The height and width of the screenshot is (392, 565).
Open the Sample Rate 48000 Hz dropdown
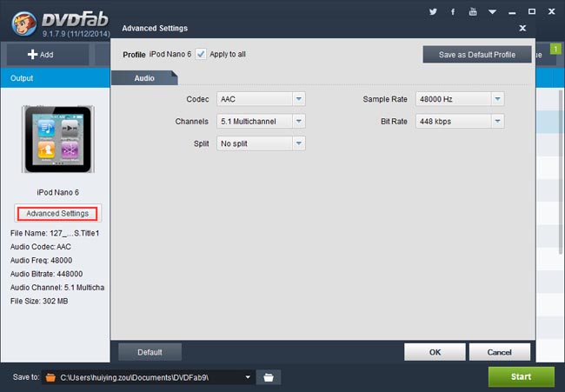point(460,99)
